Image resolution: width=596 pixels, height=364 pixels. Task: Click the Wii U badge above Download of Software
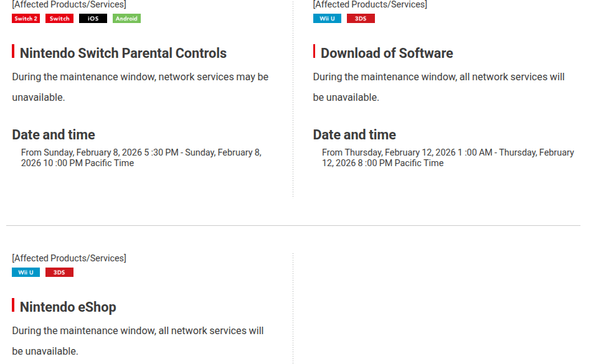point(327,19)
